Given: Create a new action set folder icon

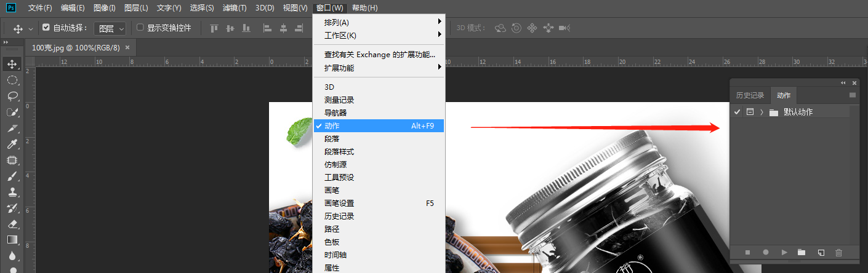Looking at the screenshot, I should coord(802,252).
